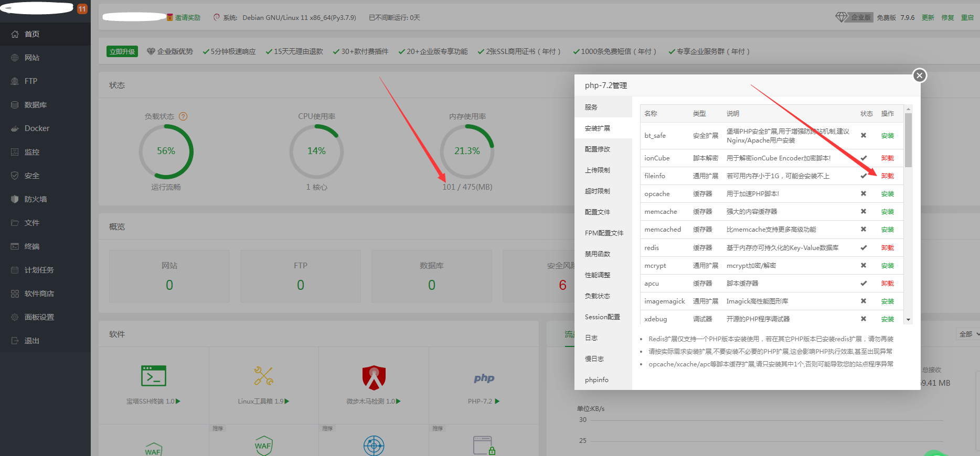Uninstall the fileinfo extension

[888, 176]
